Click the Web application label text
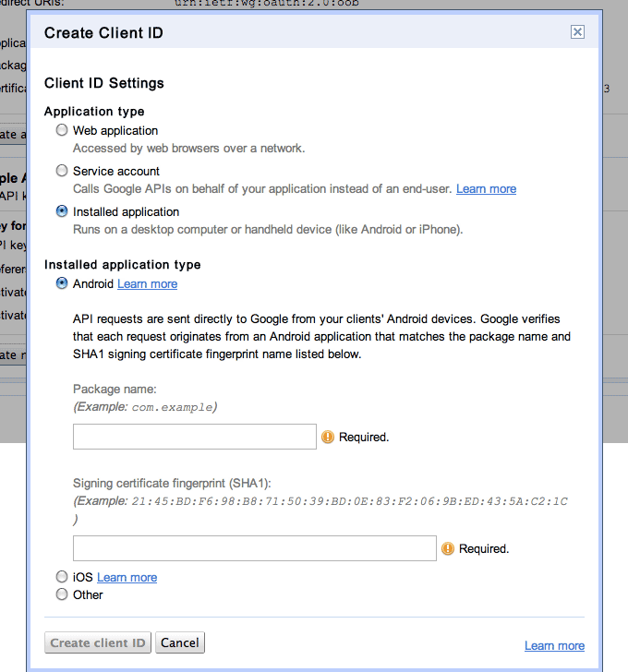Screen dimensions: 628x672 tap(115, 131)
